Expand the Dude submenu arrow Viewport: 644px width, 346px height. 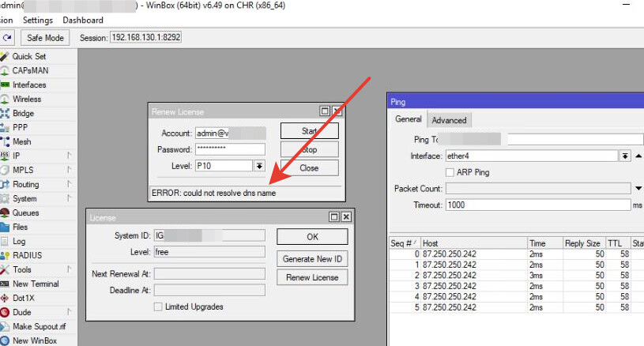coord(69,312)
